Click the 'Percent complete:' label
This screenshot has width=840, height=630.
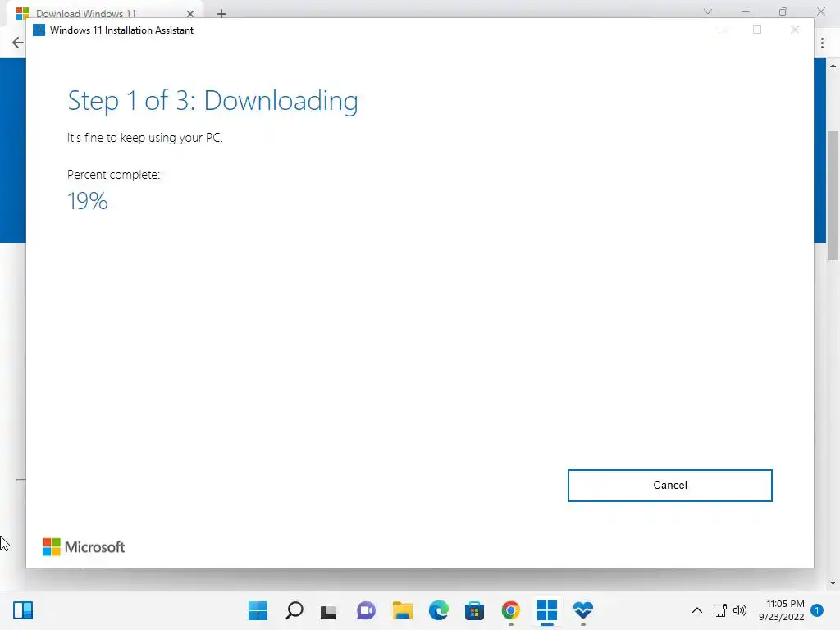click(x=113, y=175)
